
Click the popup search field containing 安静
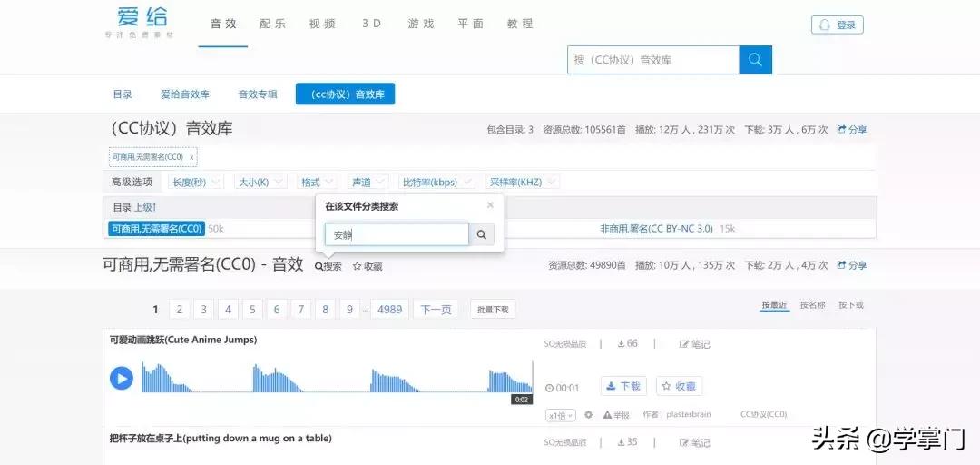[397, 234]
